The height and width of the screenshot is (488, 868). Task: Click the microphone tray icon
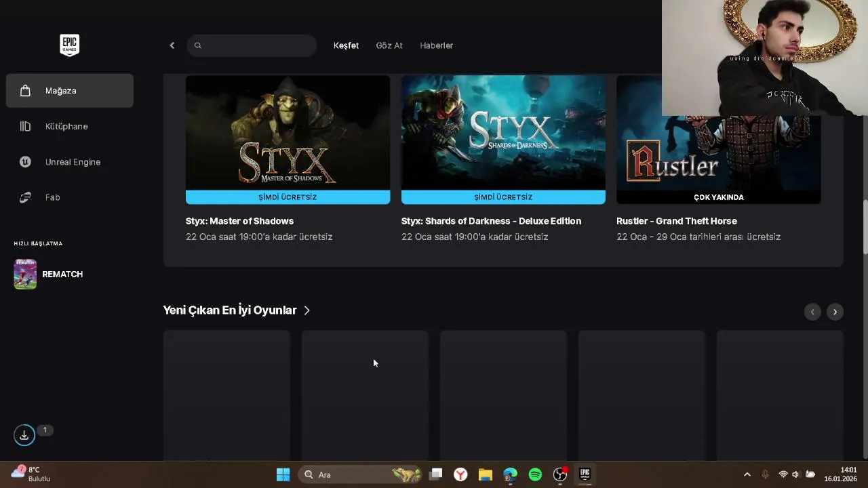(765, 474)
